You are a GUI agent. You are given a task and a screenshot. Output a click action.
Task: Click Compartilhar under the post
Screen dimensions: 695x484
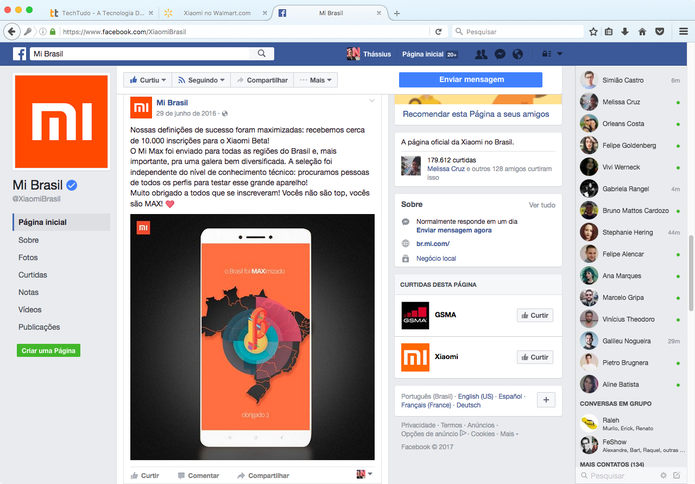pyautogui.click(x=263, y=476)
